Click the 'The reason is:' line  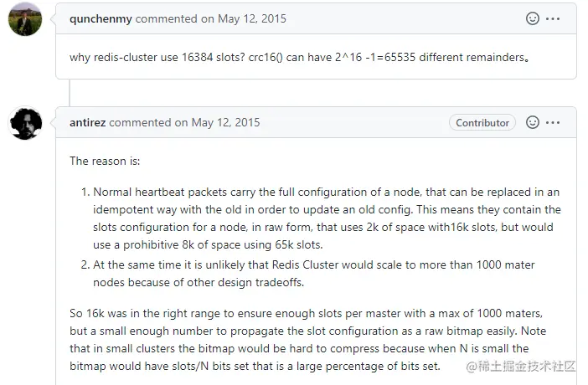104,161
